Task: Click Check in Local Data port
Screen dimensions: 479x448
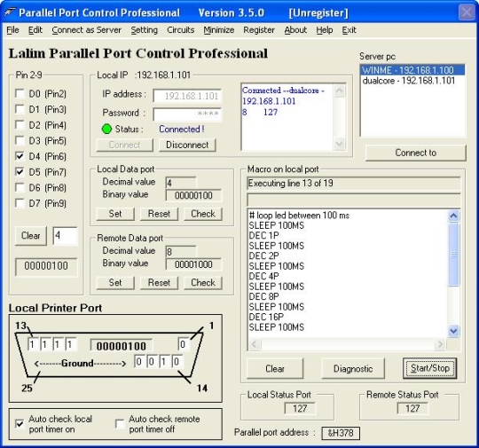Action: (203, 214)
